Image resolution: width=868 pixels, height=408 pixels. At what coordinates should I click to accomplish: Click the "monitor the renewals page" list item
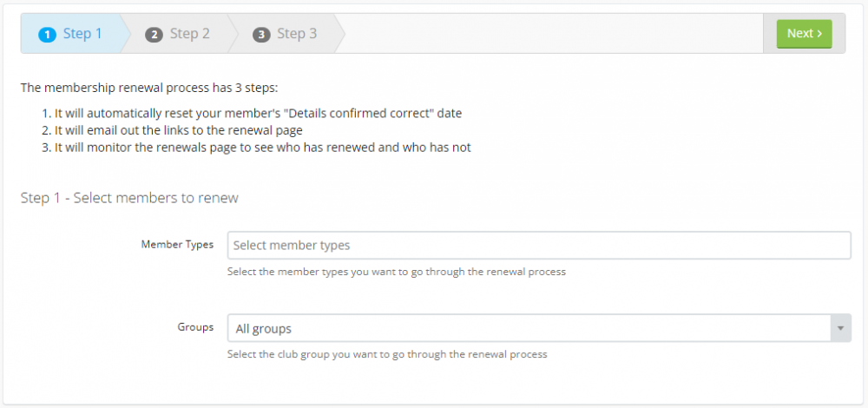coord(262,148)
